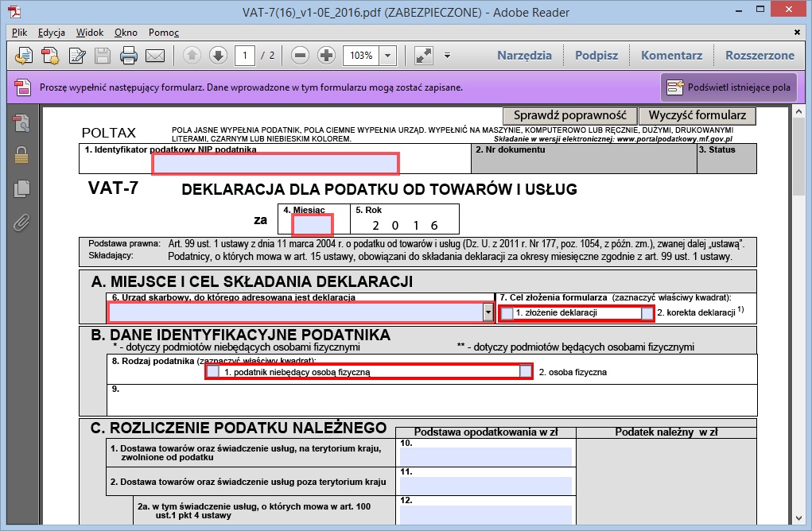The width and height of the screenshot is (812, 531).
Task: Click the print icon in toolbar
Action: click(128, 56)
